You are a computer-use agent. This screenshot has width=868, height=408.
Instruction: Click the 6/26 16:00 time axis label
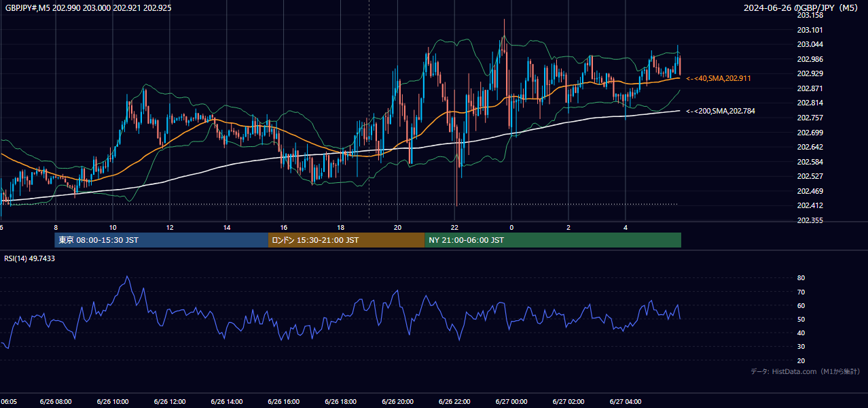pos(284,402)
